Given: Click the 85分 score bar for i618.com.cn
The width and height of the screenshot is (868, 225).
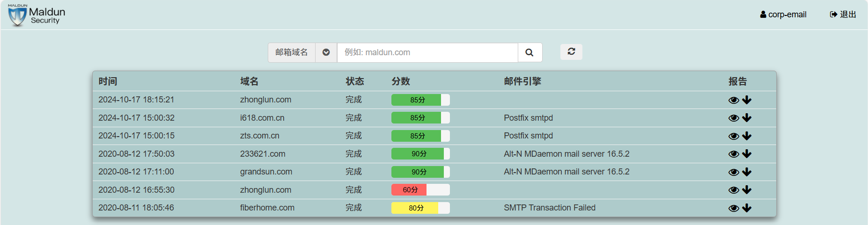Looking at the screenshot, I should tap(420, 118).
